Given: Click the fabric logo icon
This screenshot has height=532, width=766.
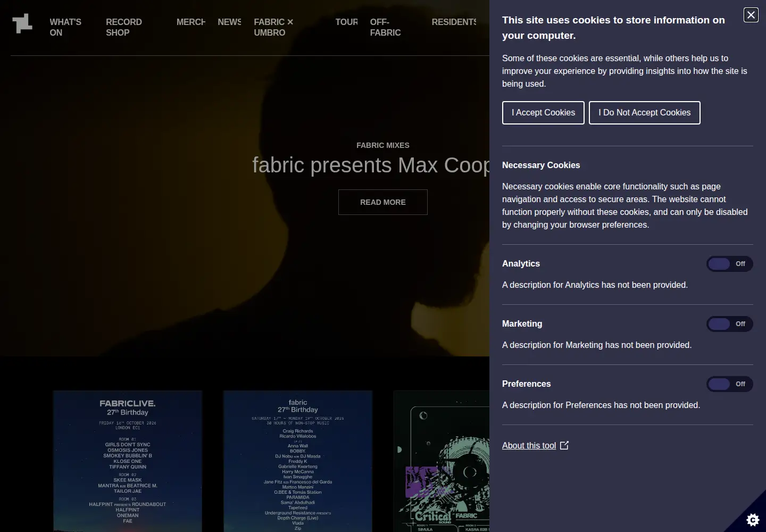Looking at the screenshot, I should pos(22,23).
